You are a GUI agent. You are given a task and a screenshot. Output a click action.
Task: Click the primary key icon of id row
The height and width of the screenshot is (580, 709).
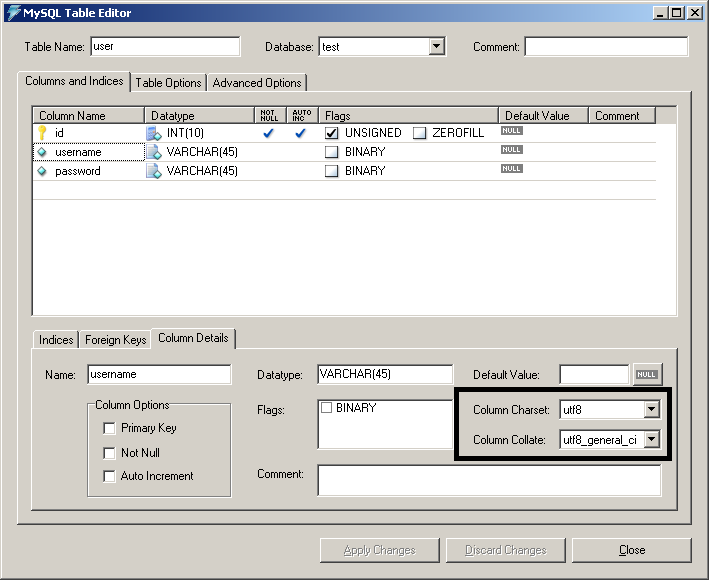pyautogui.click(x=42, y=132)
